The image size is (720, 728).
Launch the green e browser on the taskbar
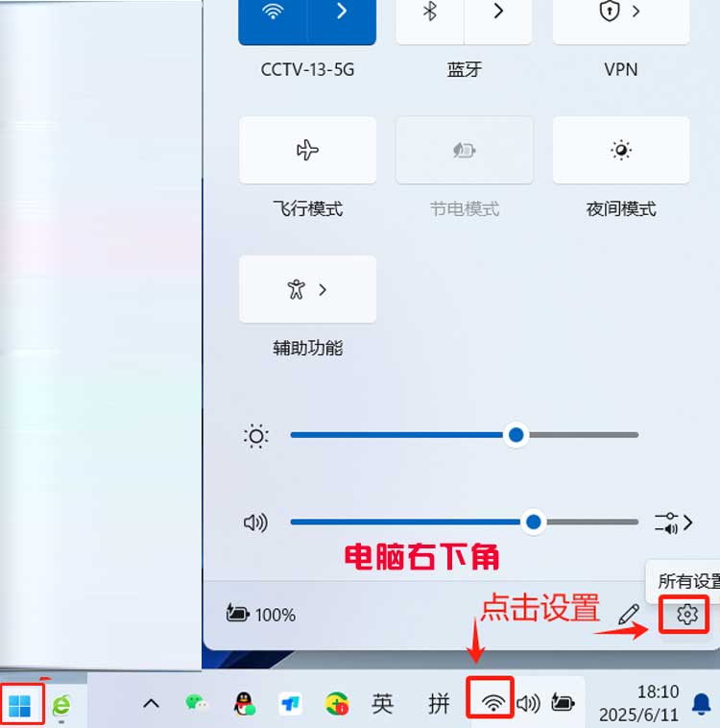61,705
